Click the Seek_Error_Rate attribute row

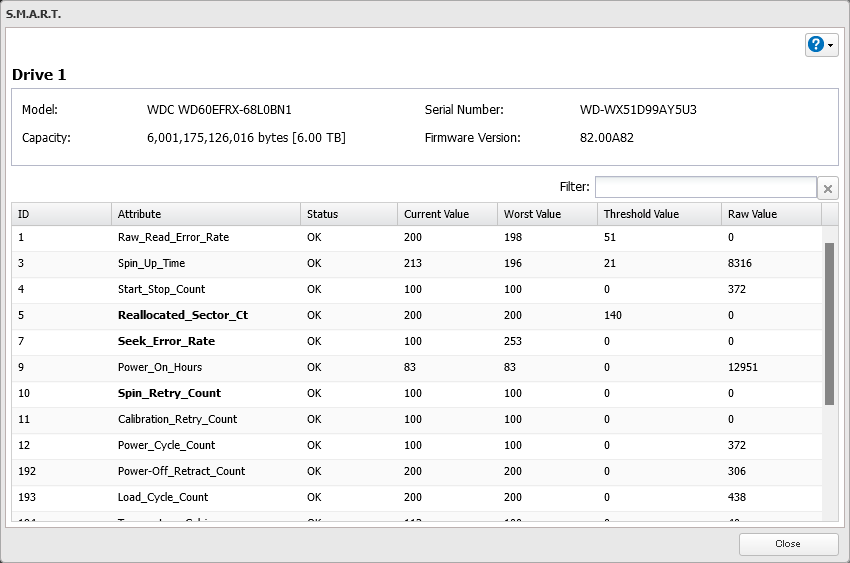click(x=166, y=341)
